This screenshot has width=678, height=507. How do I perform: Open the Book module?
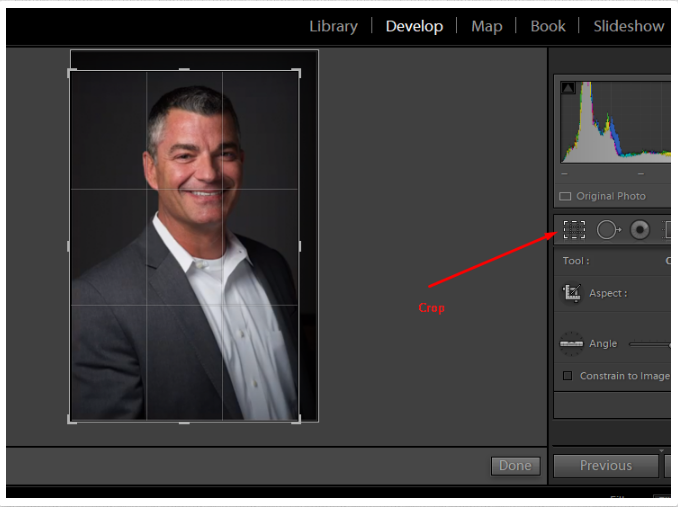[548, 26]
